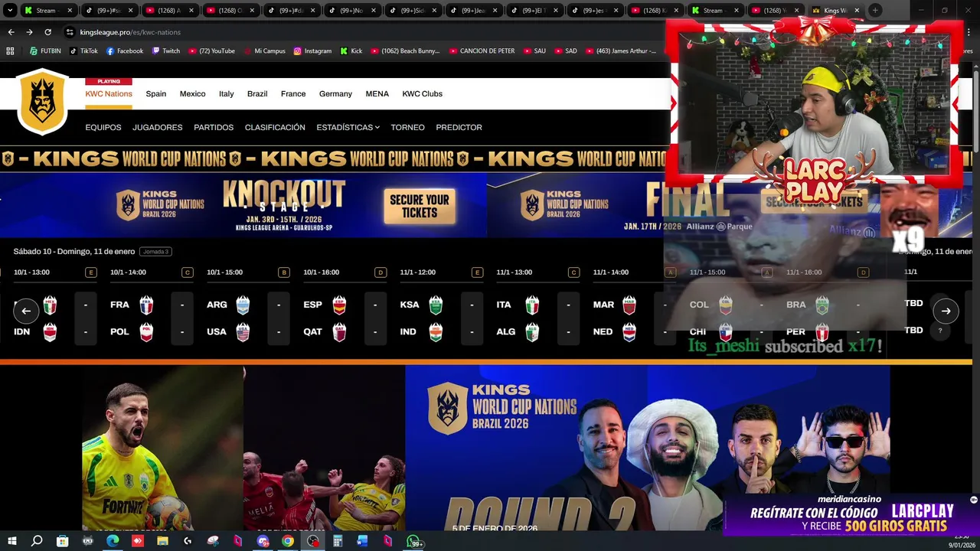The image size is (980, 551).
Task: Open File Explorer from taskbar
Action: click(162, 541)
